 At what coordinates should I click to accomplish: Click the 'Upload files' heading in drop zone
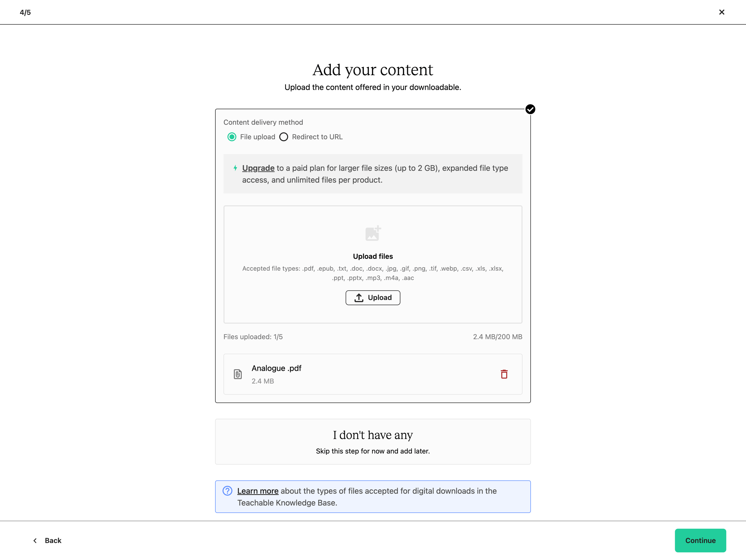click(373, 256)
